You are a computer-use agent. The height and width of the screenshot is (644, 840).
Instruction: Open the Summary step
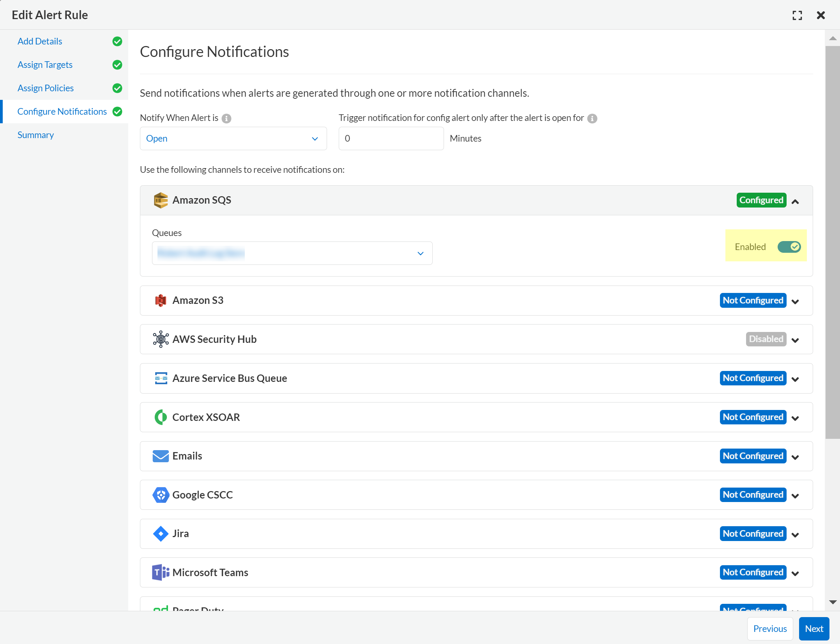tap(35, 135)
